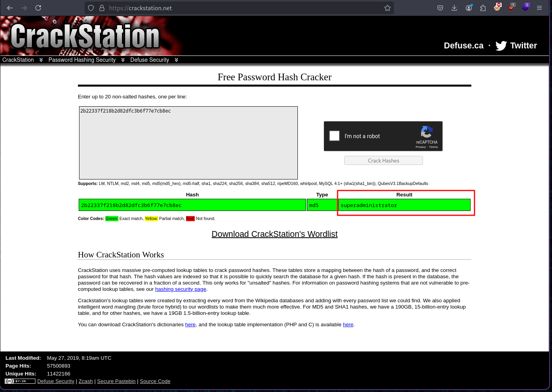
Task: Open the browser downloads panel
Action: tap(454, 8)
